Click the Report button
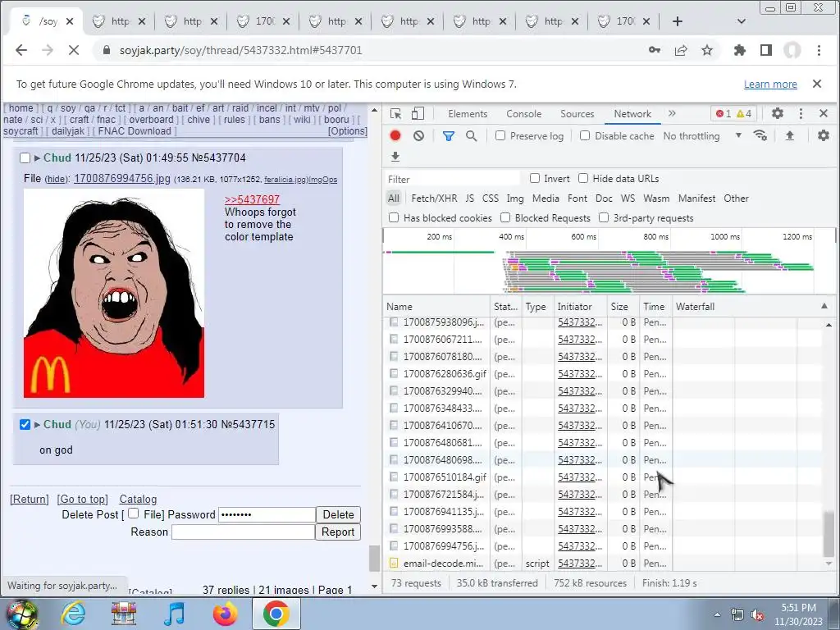 point(337,532)
